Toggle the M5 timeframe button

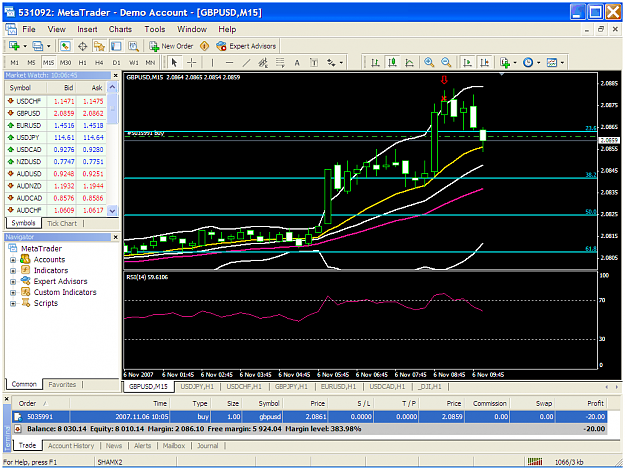(31, 63)
